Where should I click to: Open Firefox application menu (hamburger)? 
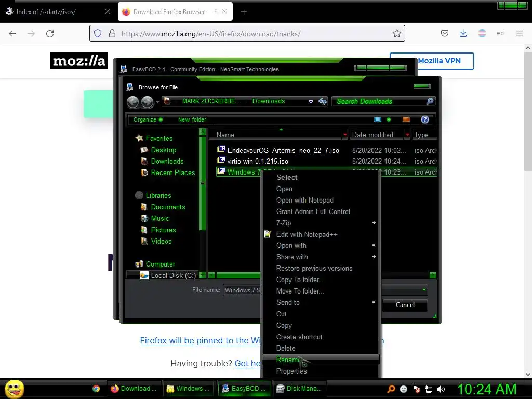519,33
